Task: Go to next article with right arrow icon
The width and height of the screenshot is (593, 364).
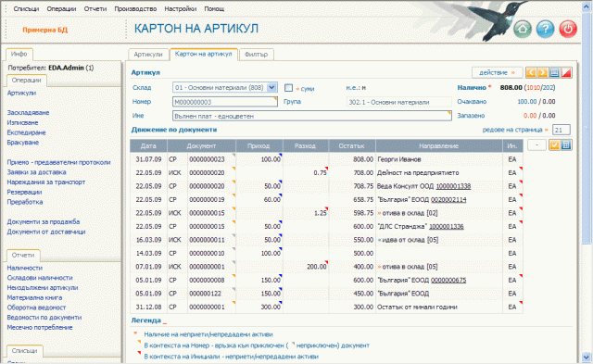Action: [542, 72]
